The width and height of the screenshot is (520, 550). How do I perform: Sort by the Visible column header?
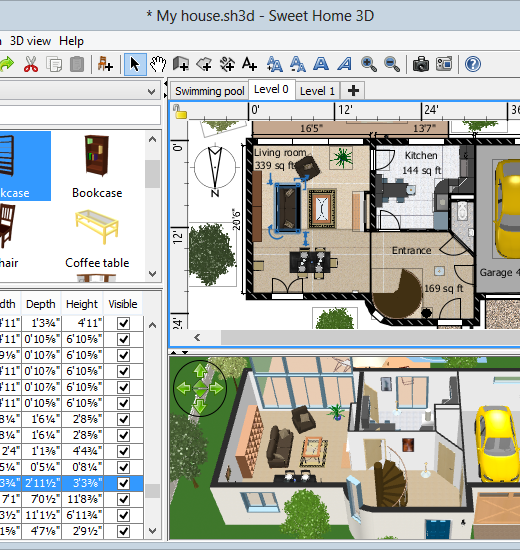click(x=123, y=304)
